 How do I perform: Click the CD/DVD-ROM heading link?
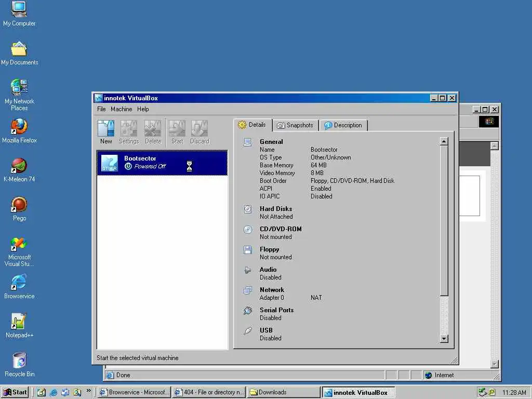[281, 229]
